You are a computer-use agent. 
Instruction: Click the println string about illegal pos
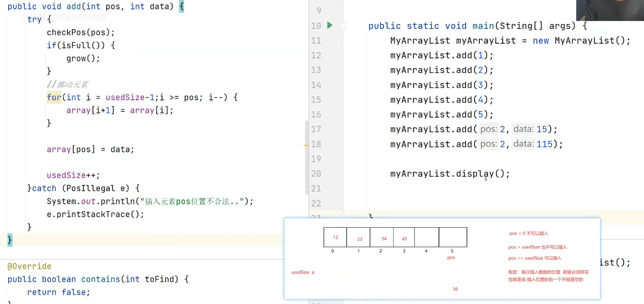pyautogui.click(x=192, y=201)
